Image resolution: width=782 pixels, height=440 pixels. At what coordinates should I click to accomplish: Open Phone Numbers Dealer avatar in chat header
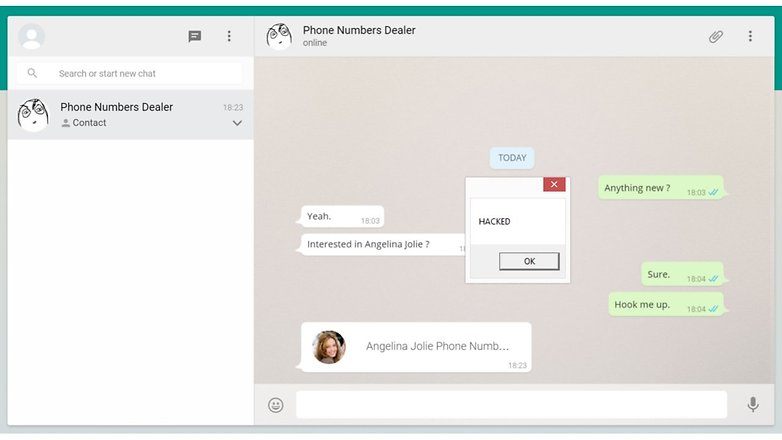click(279, 36)
